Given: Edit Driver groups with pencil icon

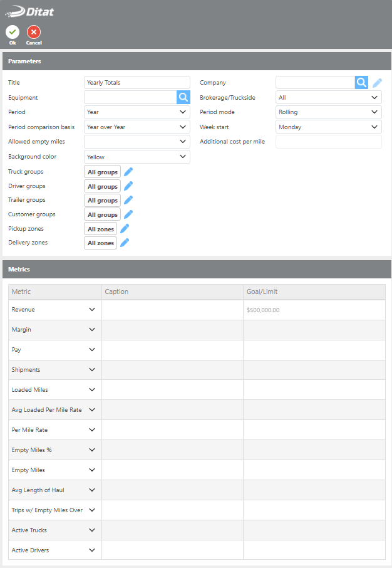Looking at the screenshot, I should tap(128, 186).
